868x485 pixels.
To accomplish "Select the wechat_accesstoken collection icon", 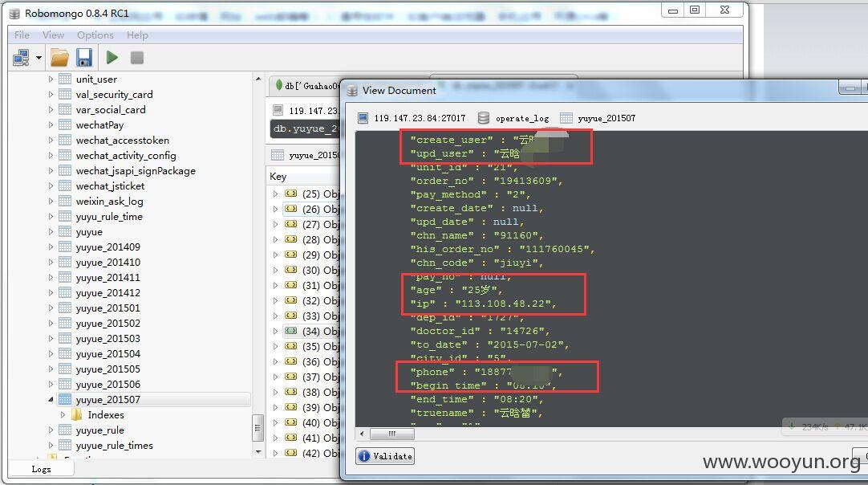I will (x=65, y=140).
